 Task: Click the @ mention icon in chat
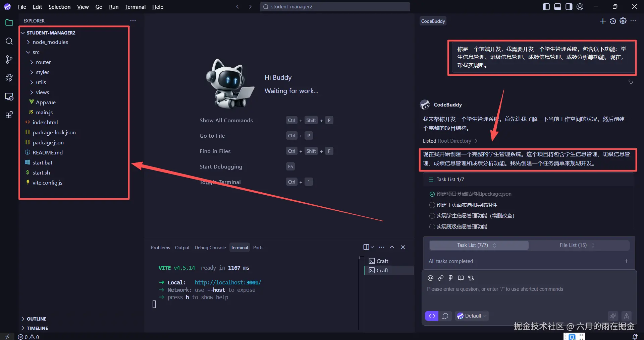(431, 278)
